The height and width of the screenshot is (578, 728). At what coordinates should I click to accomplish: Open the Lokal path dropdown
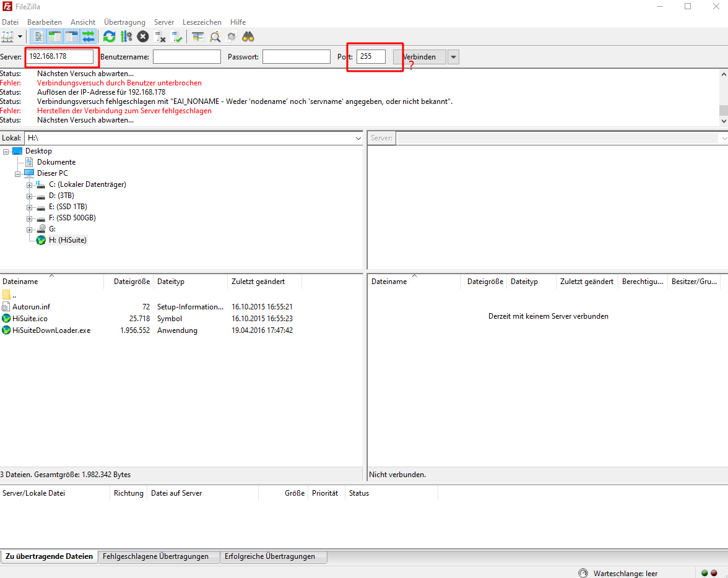pyautogui.click(x=358, y=139)
